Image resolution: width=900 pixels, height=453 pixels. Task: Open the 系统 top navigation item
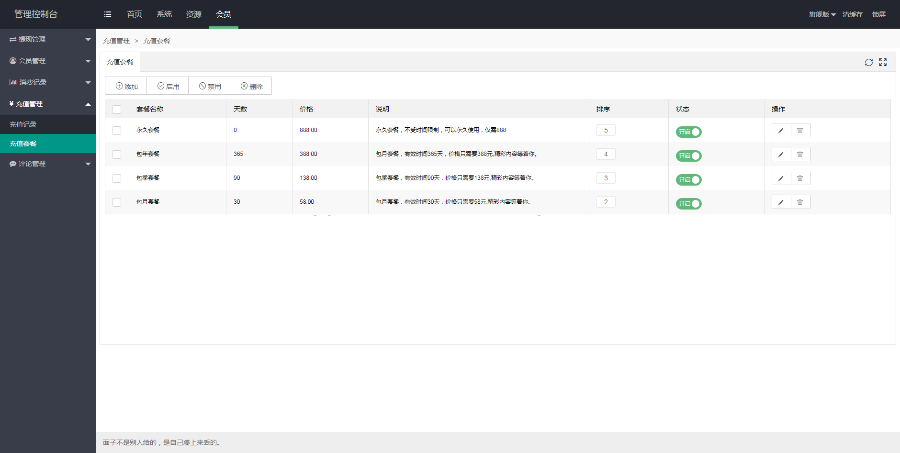pos(164,14)
